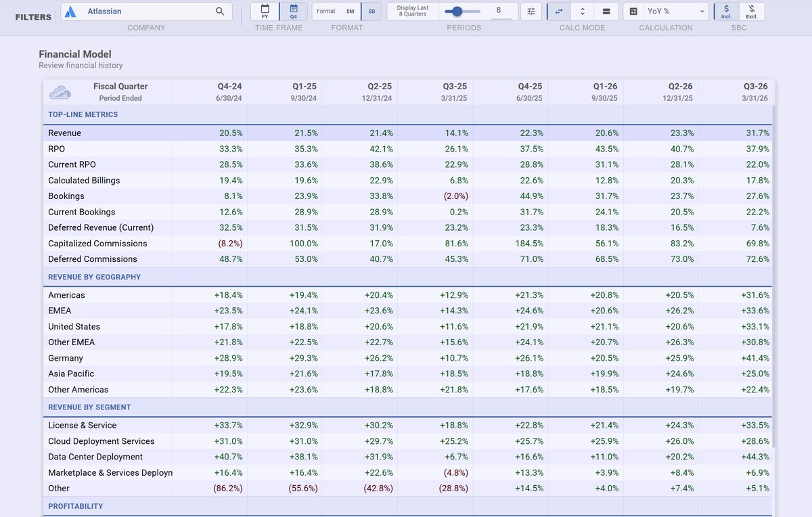
Task: Open the periods tune settings icon
Action: click(531, 12)
